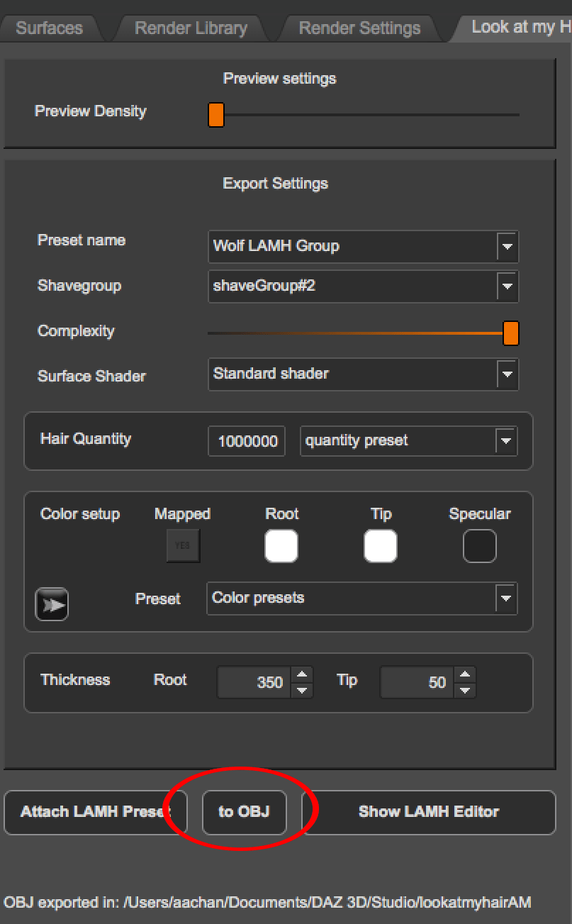Pick the Specular color swatch
The width and height of the screenshot is (572, 924).
(480, 546)
